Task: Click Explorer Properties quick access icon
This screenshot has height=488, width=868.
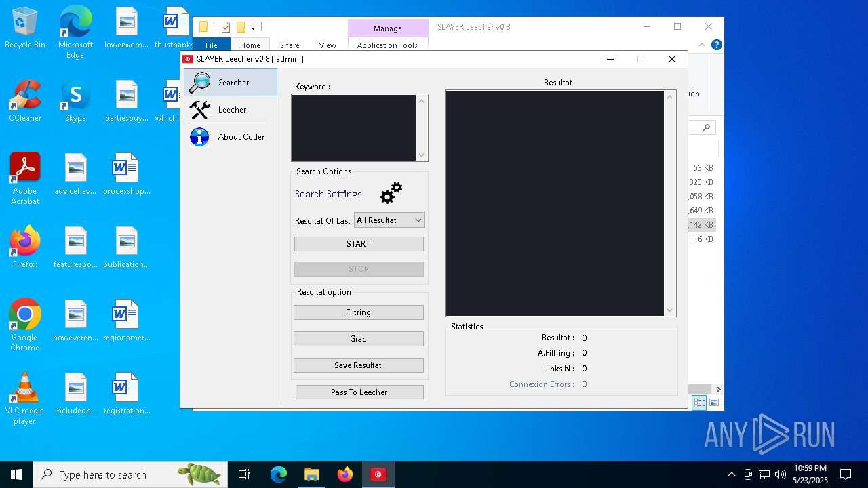Action: [x=226, y=27]
